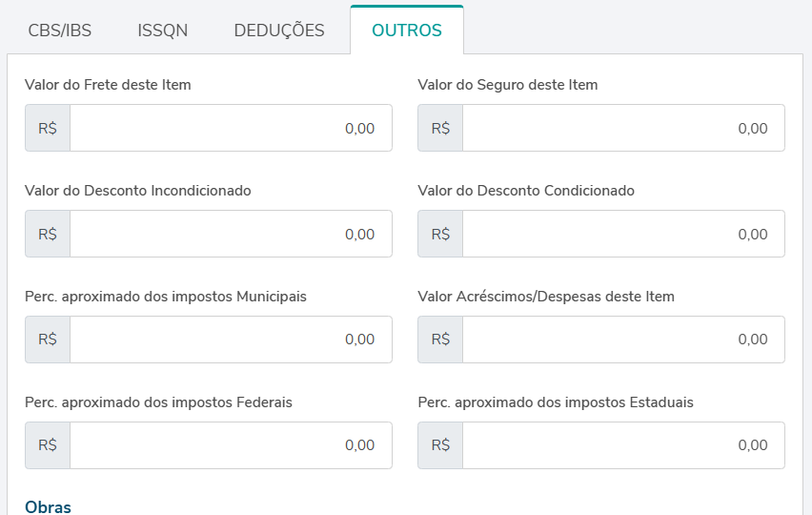Select the impostos Estaduais percentage field
The image size is (812, 515).
[x=623, y=446]
